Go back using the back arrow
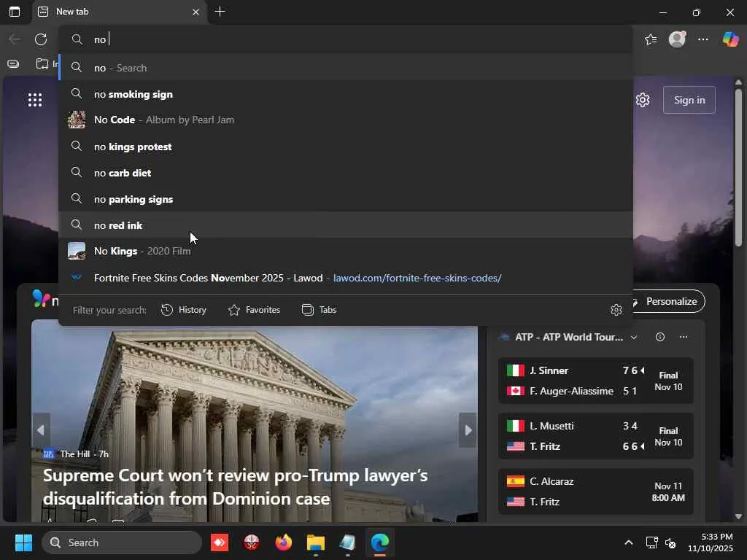747x560 pixels. coord(15,39)
